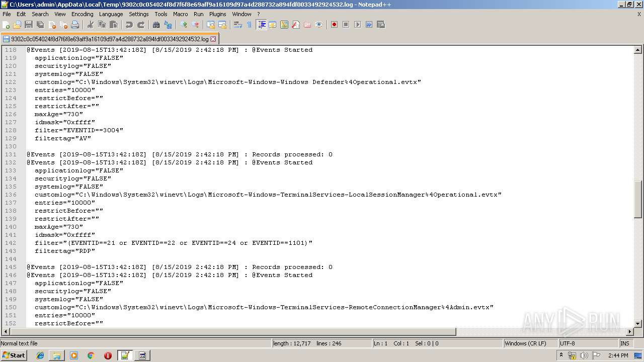This screenshot has height=362, width=644.
Task: Click the volume speaker tray icon
Action: pyautogui.click(x=584, y=355)
